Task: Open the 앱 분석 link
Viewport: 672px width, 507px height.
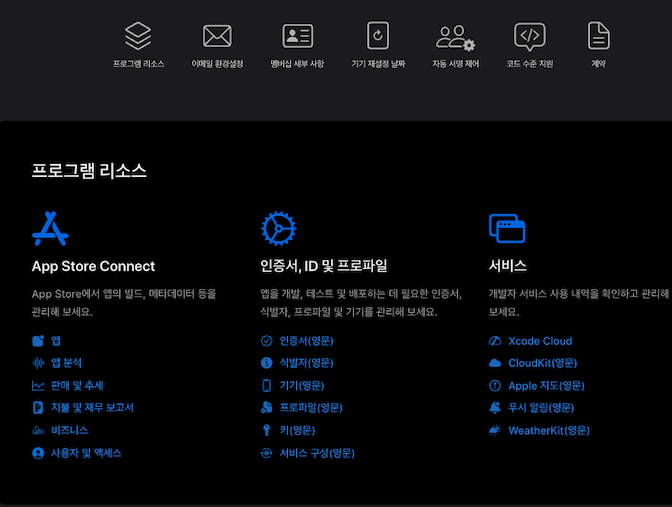Action: pos(66,363)
